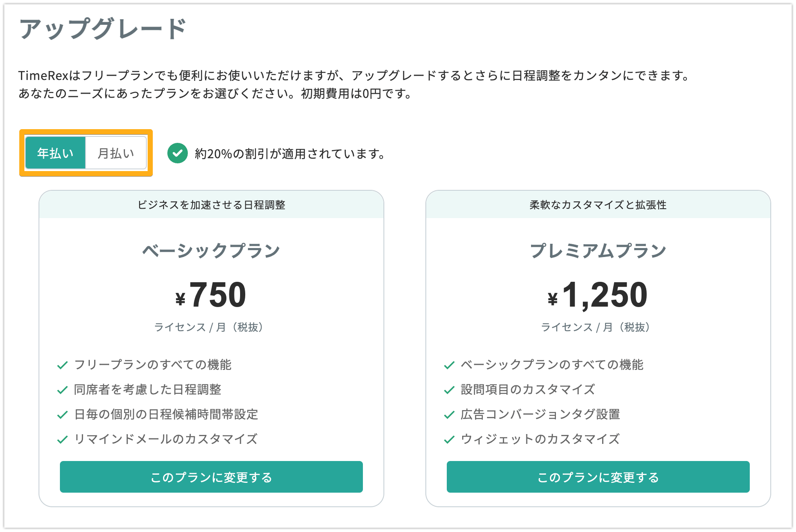The width and height of the screenshot is (796, 532).
Task: Click the ¥1,250 price text
Action: pos(598,296)
